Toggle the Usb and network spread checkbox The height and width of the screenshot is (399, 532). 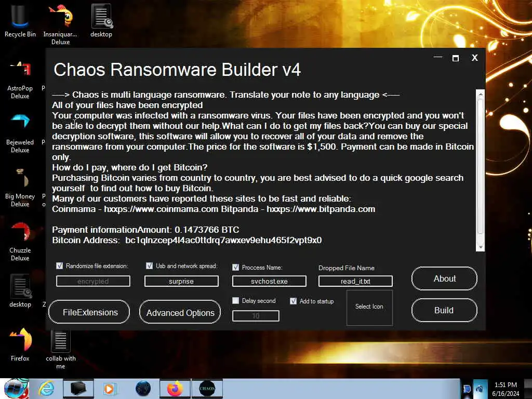pyautogui.click(x=149, y=265)
